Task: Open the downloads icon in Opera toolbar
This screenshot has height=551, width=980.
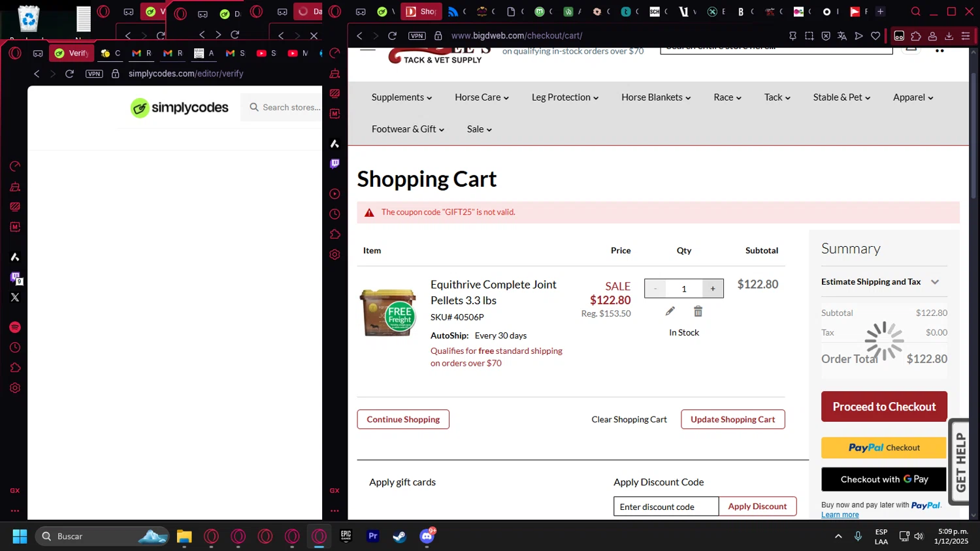Action: pyautogui.click(x=949, y=36)
